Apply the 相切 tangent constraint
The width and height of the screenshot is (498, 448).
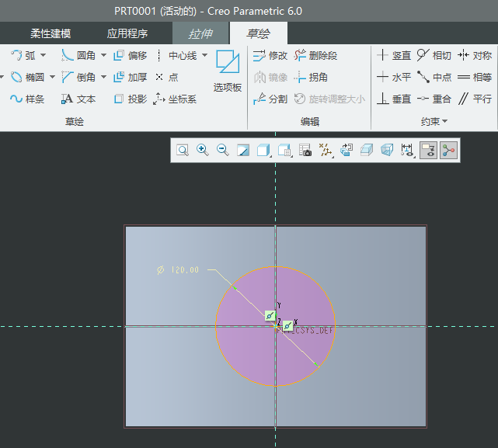[x=434, y=55]
